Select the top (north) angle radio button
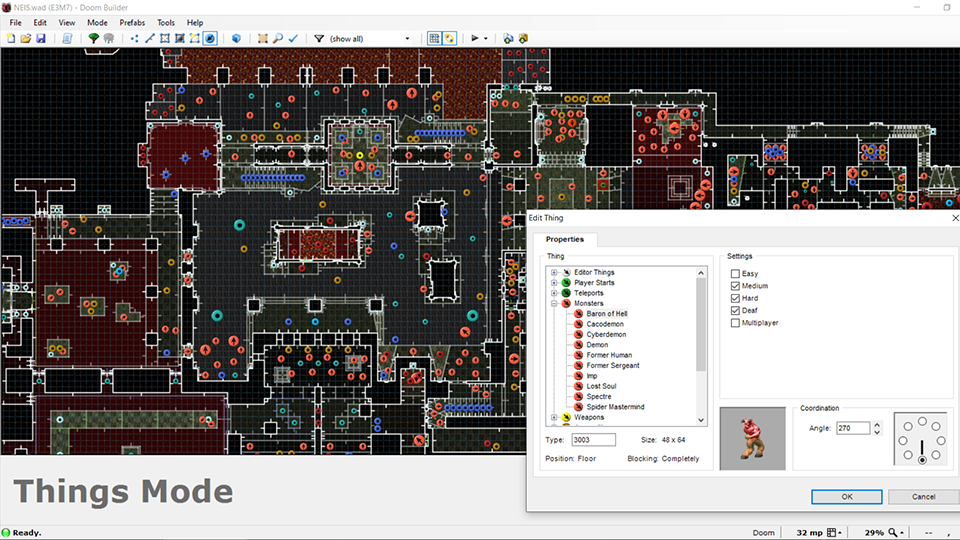Image resolution: width=960 pixels, height=540 pixels. coord(922,421)
